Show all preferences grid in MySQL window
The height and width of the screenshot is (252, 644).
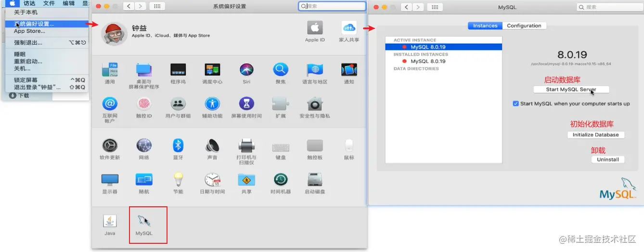pyautogui.click(x=435, y=7)
